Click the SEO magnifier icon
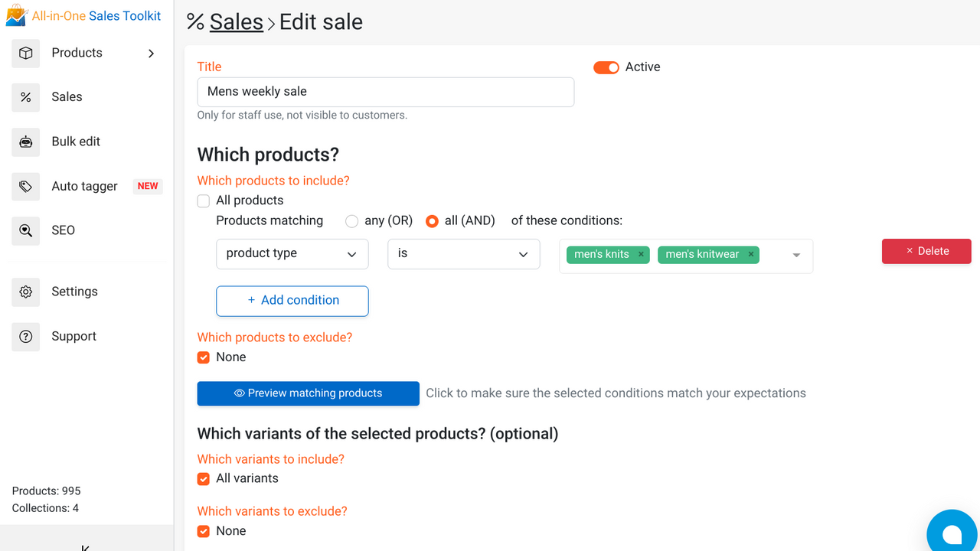980x551 pixels. (26, 230)
